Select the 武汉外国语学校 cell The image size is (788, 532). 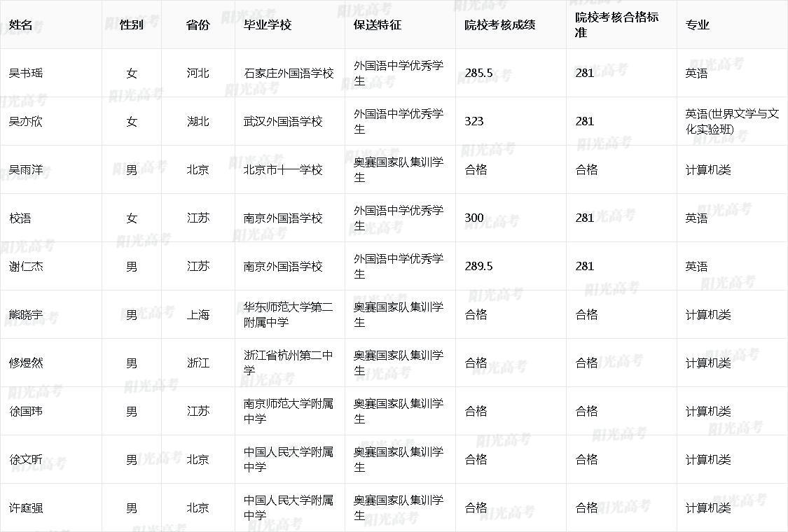click(x=283, y=121)
